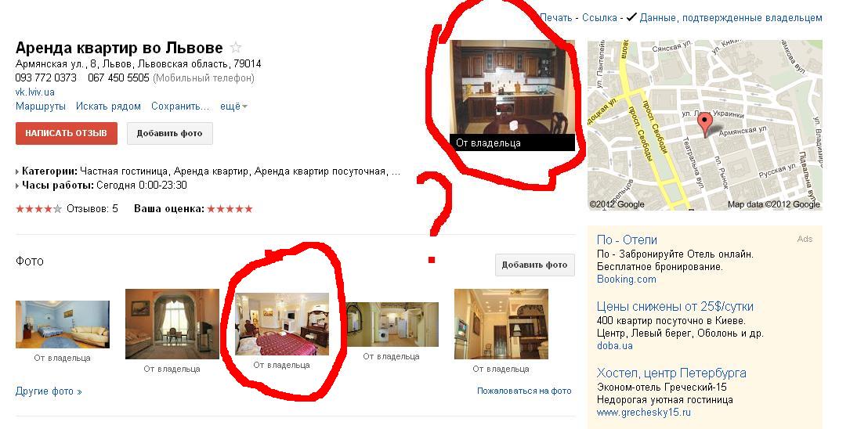The image size is (868, 429).
Task: Expand the Категории disclosure triangle
Action: pyautogui.click(x=18, y=171)
